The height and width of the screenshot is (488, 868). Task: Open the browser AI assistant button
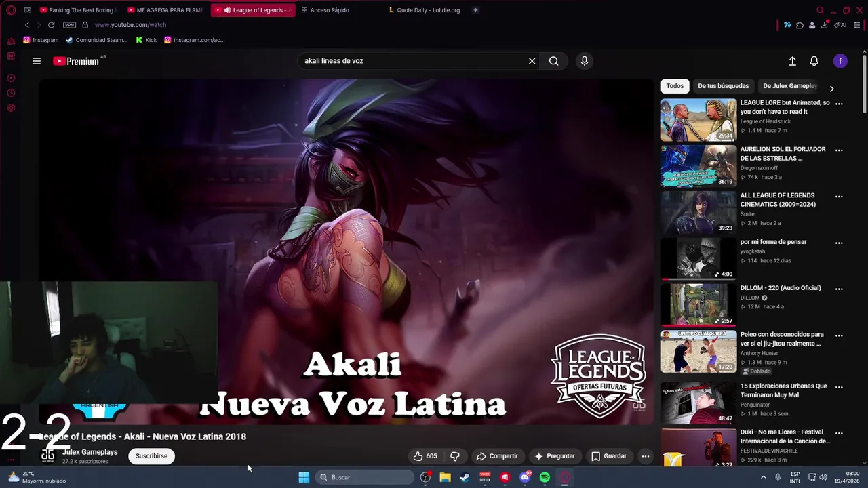point(841,25)
